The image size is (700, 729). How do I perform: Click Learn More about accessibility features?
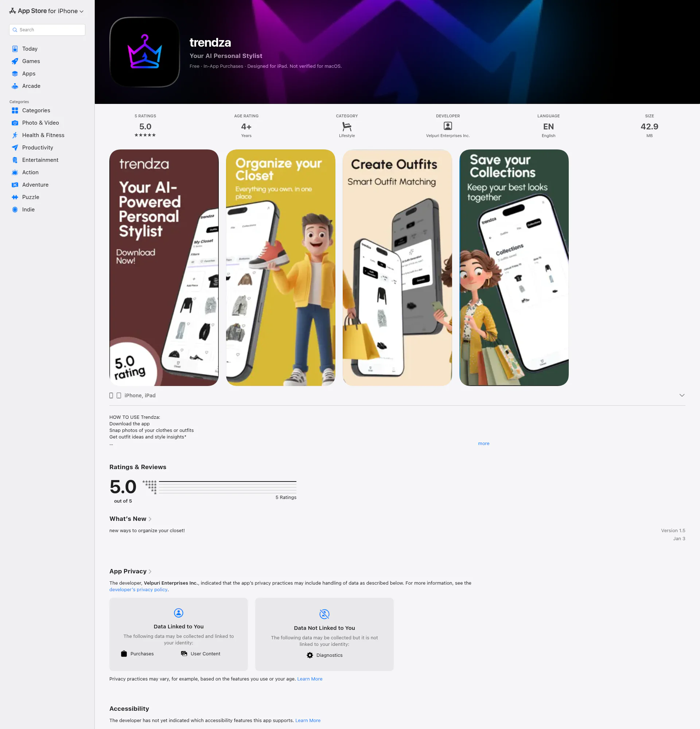click(x=308, y=721)
